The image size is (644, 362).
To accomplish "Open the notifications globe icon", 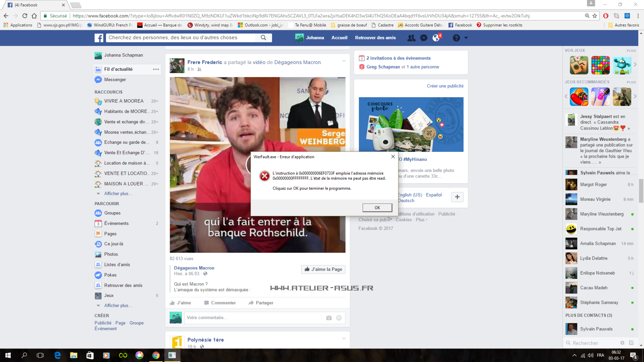I will [436, 38].
